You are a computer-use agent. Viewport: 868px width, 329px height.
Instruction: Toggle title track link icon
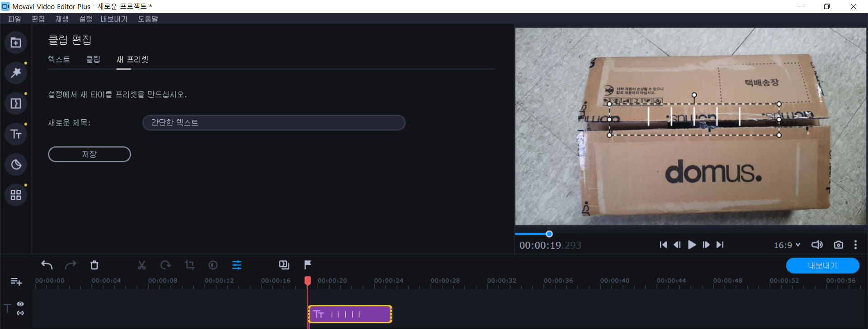20,313
